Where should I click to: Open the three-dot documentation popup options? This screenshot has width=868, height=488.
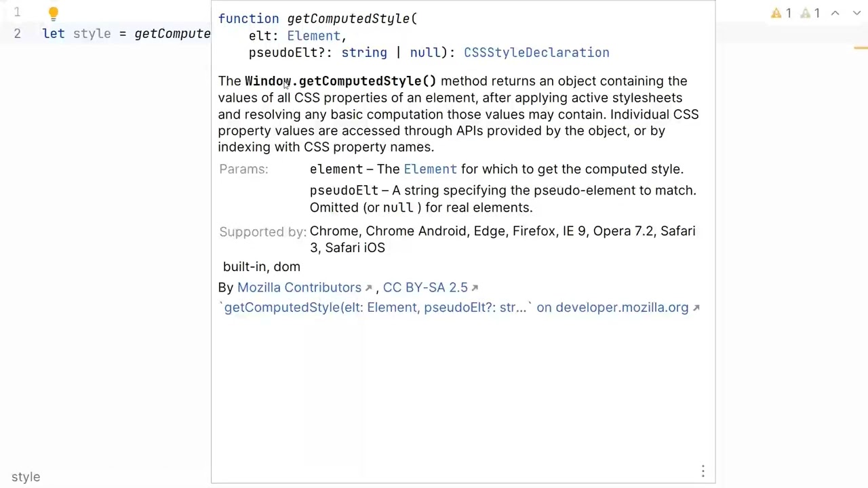[x=703, y=471]
